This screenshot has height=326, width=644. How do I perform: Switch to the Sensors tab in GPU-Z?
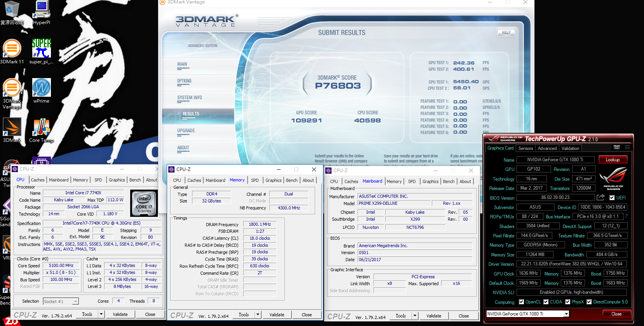526,148
